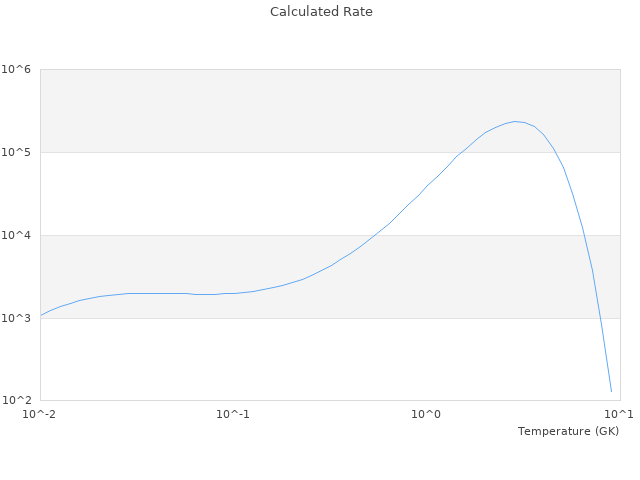Screen dimensions: 640x480
Task: Click the 10^5 y-axis tick label
Action: click(x=16, y=153)
